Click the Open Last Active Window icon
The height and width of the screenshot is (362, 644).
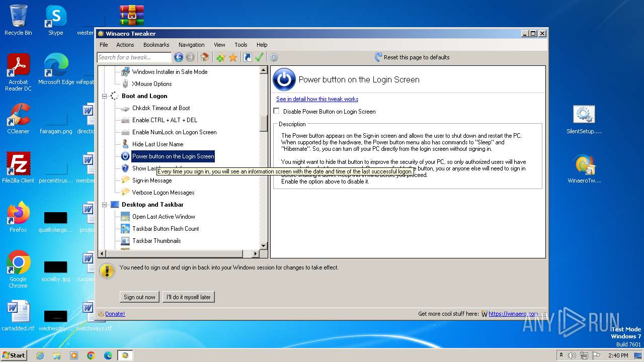[x=125, y=217]
